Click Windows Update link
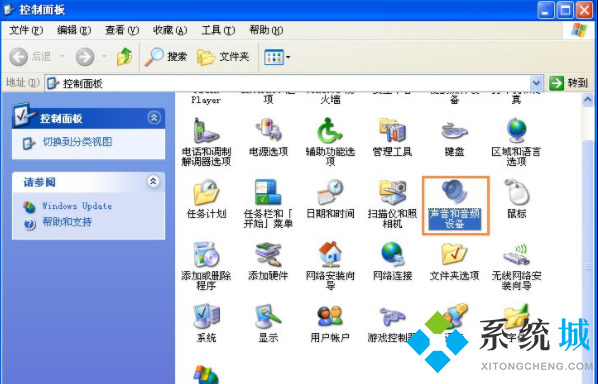Viewport: 598px width, 384px height. [x=77, y=206]
